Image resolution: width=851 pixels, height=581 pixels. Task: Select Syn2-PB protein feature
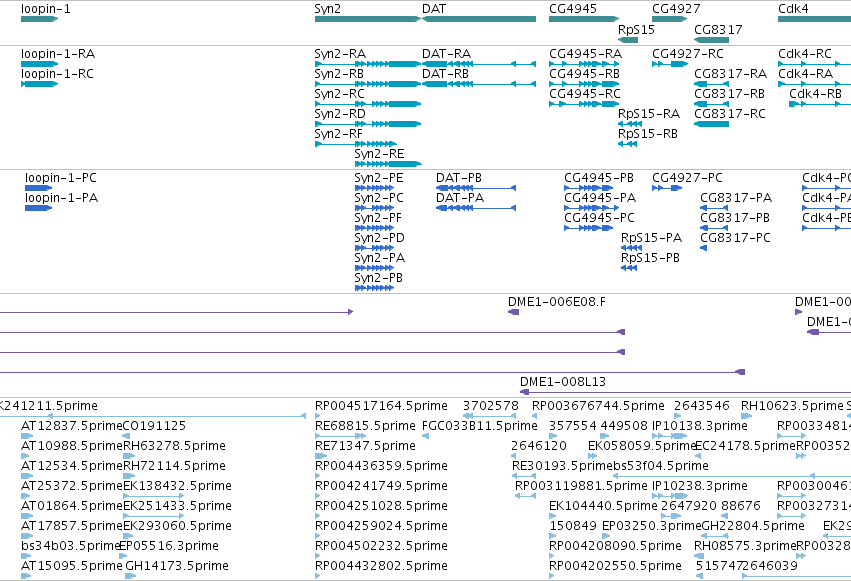pos(374,289)
